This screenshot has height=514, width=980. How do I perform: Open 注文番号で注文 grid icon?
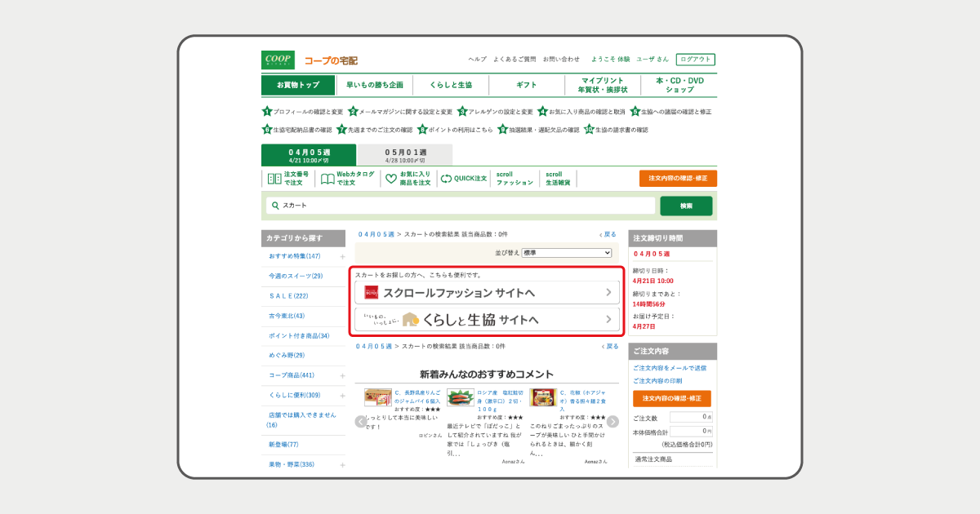274,179
